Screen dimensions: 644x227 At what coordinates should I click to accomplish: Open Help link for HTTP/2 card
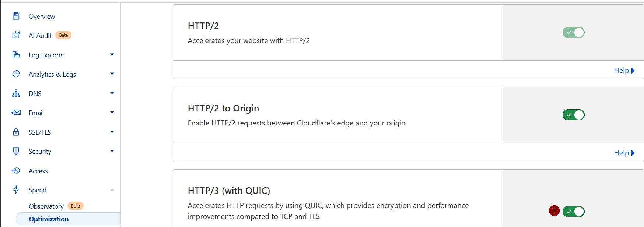point(624,70)
